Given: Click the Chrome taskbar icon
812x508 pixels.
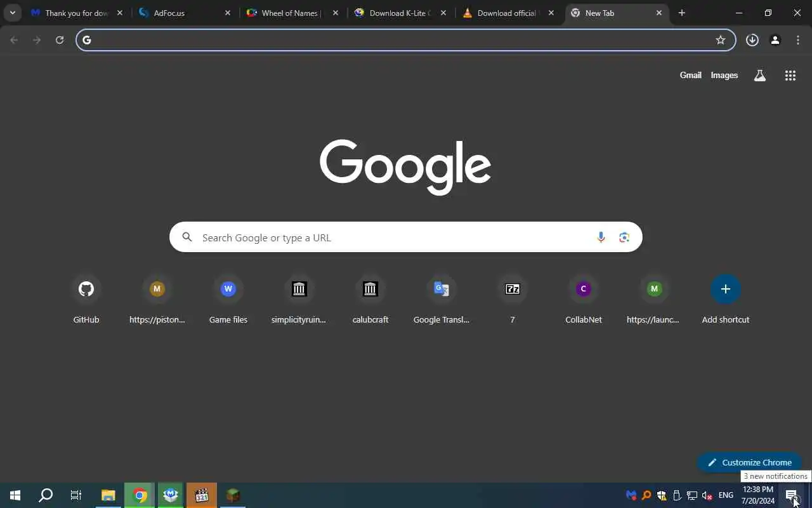Looking at the screenshot, I should pos(140,495).
